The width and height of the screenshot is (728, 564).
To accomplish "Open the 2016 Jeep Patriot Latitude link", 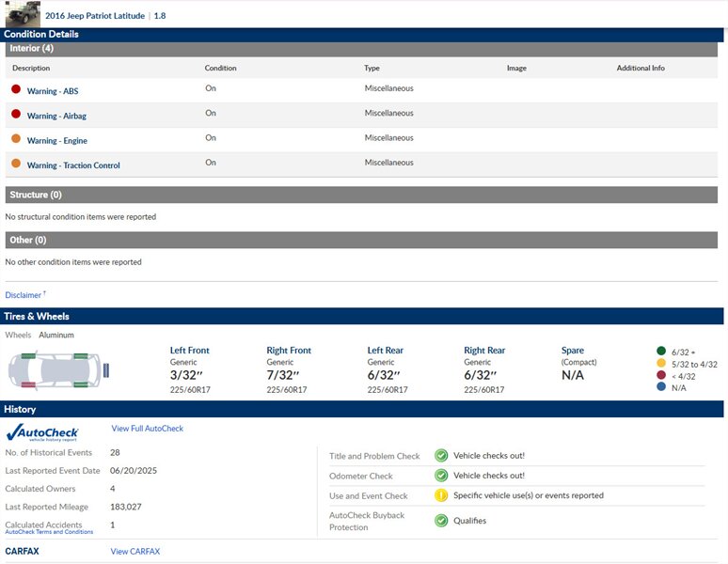I will [95, 16].
